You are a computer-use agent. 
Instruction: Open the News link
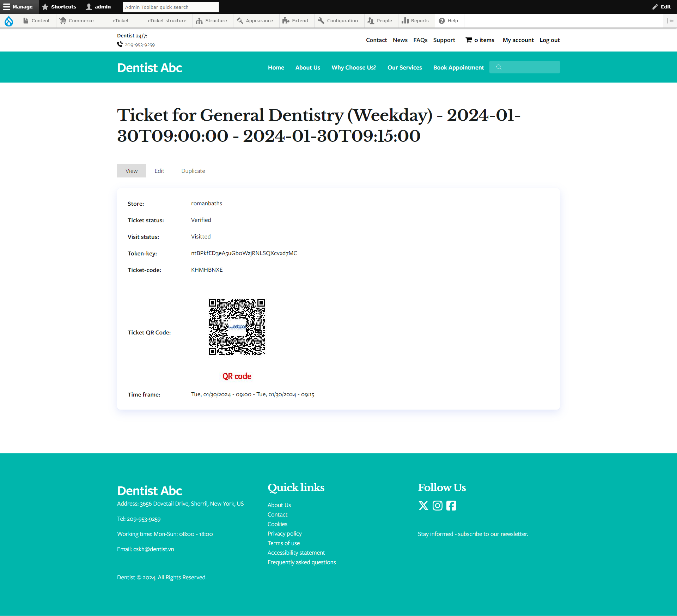point(400,40)
